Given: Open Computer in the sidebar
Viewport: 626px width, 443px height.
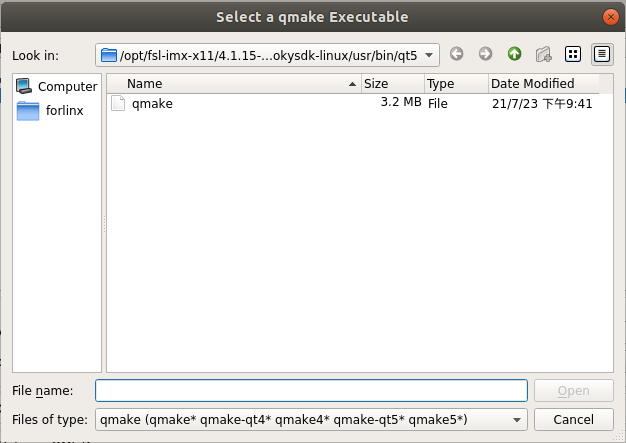Looking at the screenshot, I should [x=57, y=87].
